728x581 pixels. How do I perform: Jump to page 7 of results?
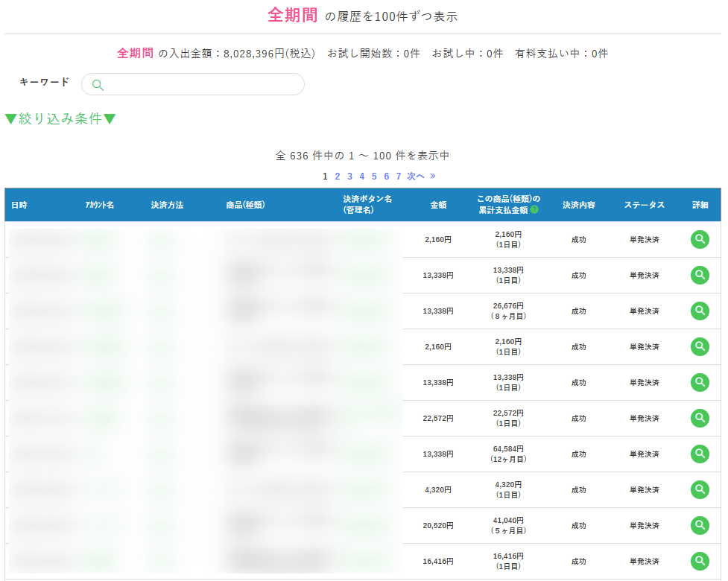click(x=399, y=177)
